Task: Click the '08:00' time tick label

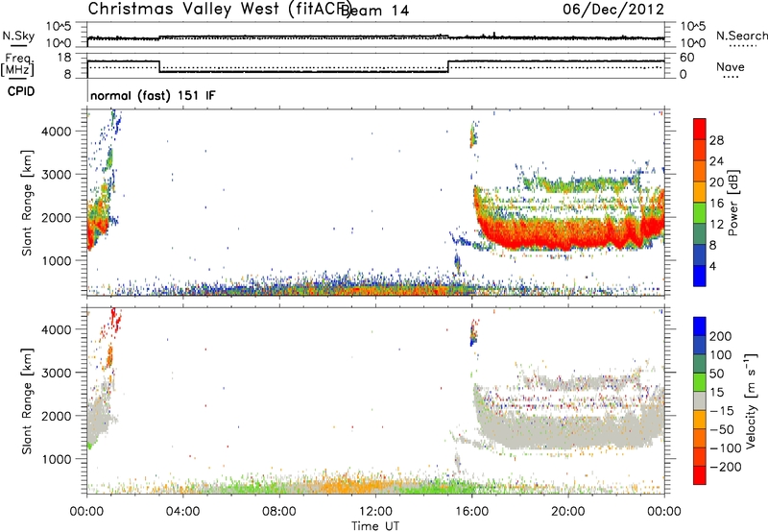Action: pos(279,512)
